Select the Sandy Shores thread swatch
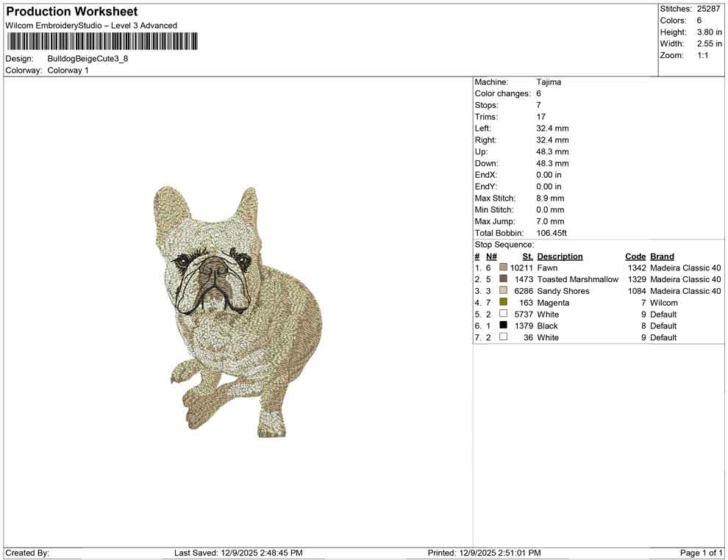The width and height of the screenshot is (728, 560). pyautogui.click(x=503, y=291)
